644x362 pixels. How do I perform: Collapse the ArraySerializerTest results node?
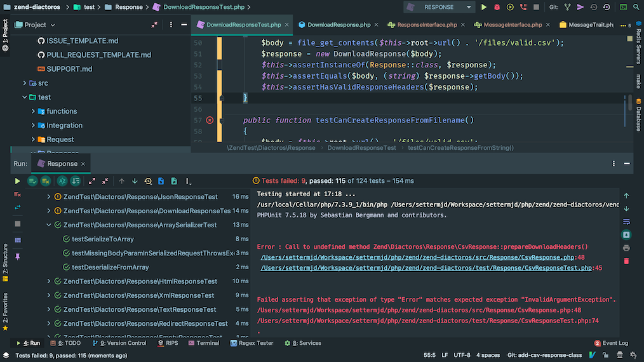49,225
